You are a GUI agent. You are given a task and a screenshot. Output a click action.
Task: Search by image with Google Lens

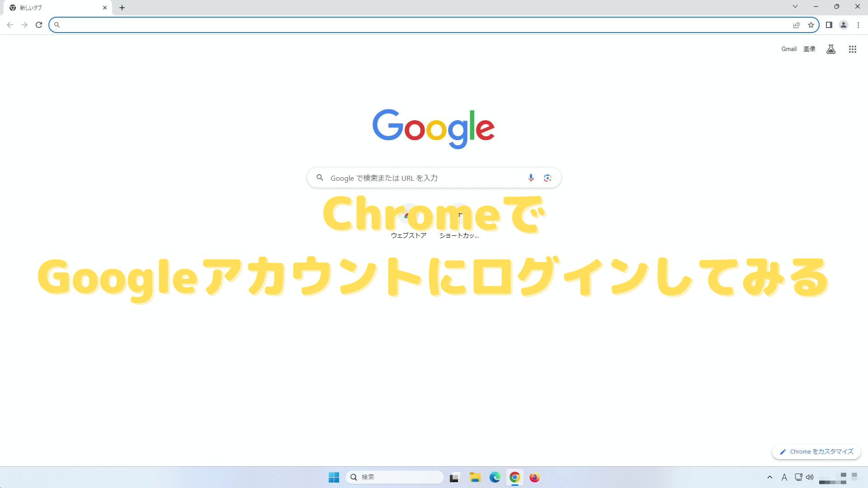point(547,178)
